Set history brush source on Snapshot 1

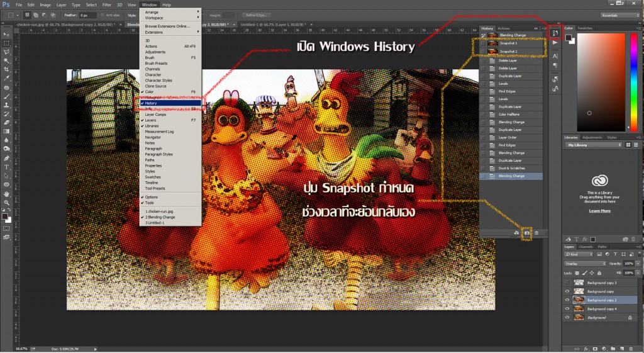(x=484, y=43)
